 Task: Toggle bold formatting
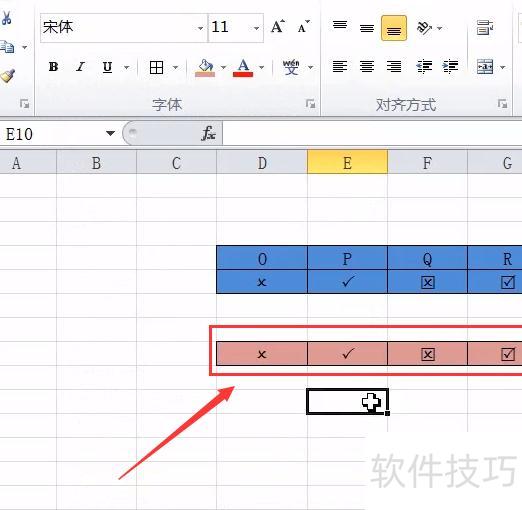[x=53, y=67]
